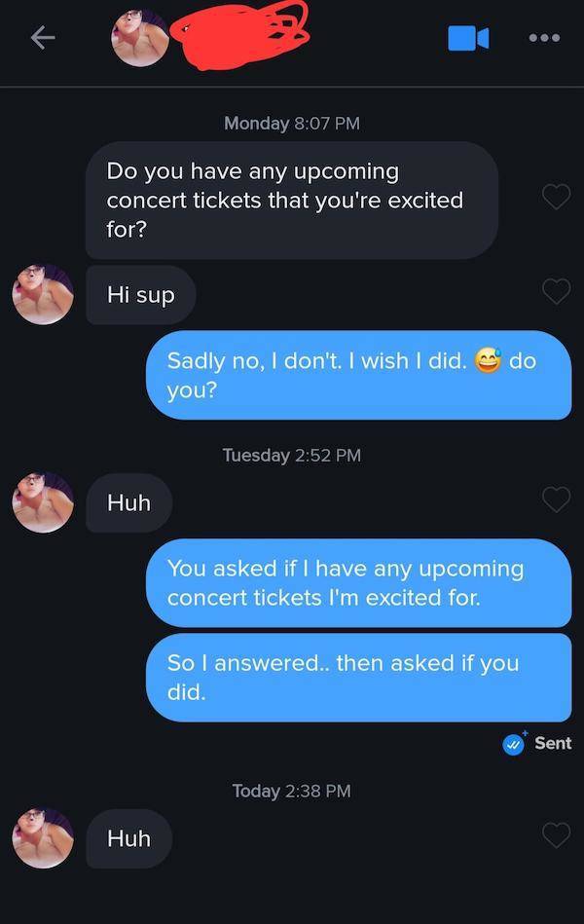Select the "So I answered" message bubble
The width and height of the screenshot is (584, 924).
357,677
